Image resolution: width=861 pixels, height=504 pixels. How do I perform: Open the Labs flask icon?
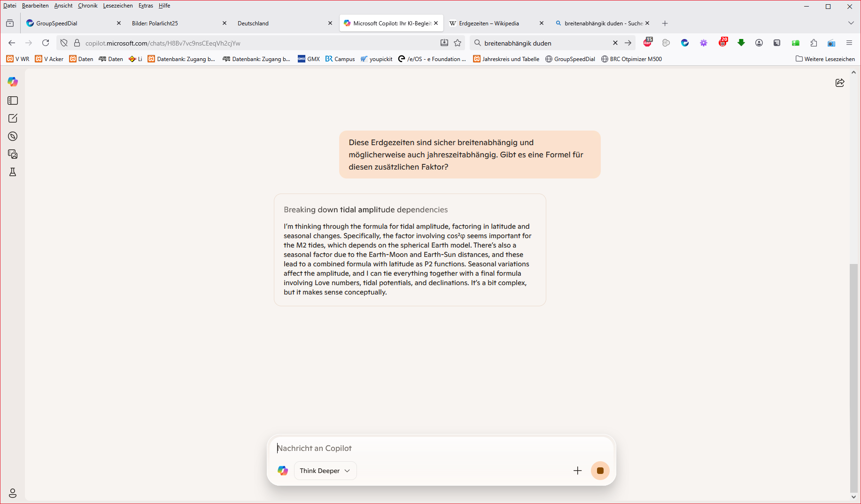click(x=13, y=172)
